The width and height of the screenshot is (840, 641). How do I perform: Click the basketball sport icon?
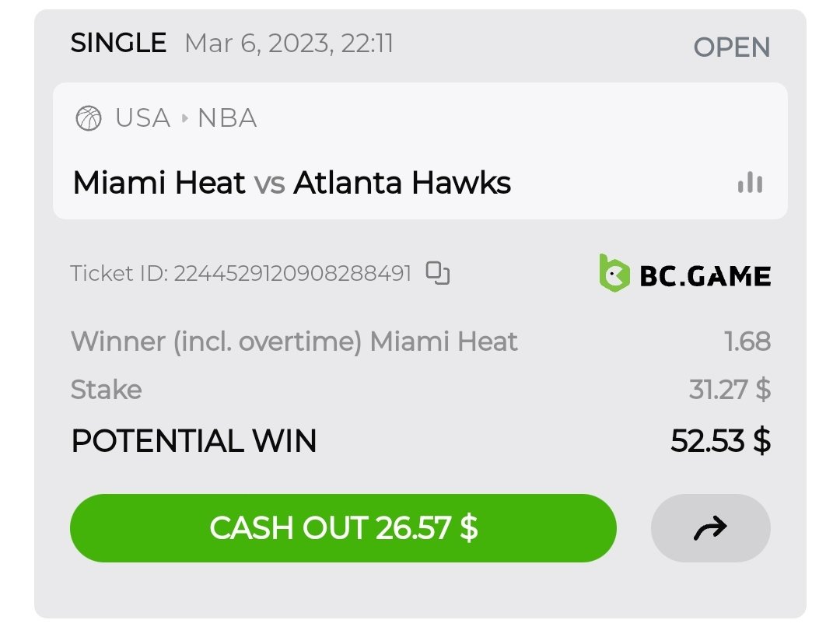(89, 119)
